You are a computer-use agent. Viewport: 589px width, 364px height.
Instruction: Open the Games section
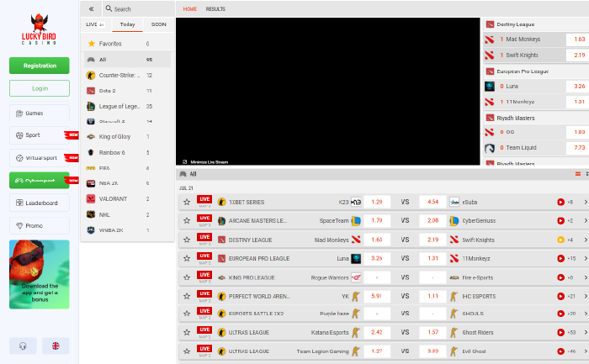click(40, 113)
